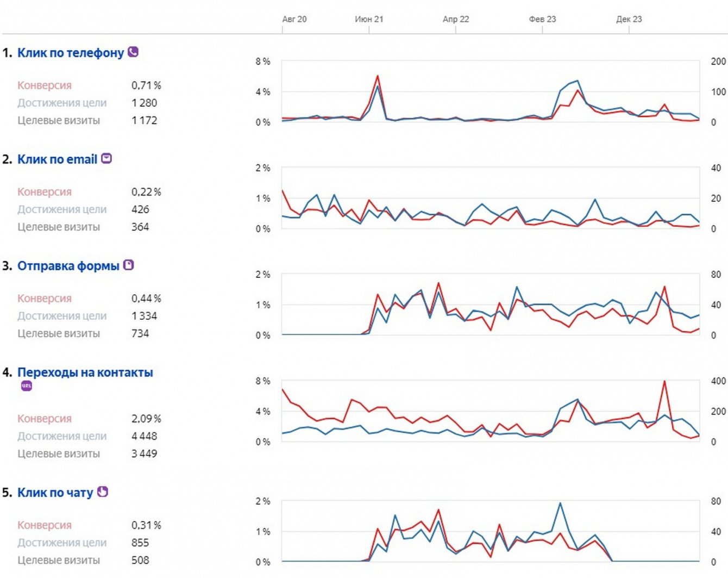
Task: Click the Конверсия label under Клик по email
Action: 45,192
